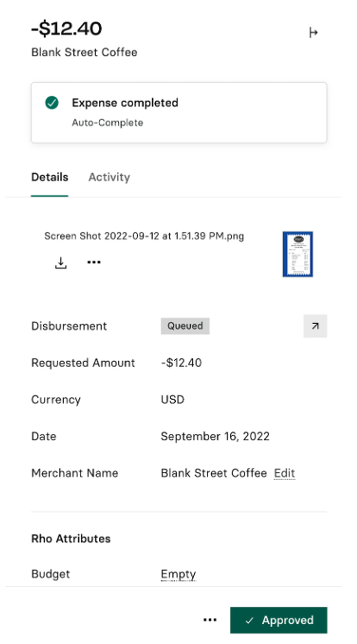
Task: Click the Currency field label
Action: pyautogui.click(x=56, y=400)
